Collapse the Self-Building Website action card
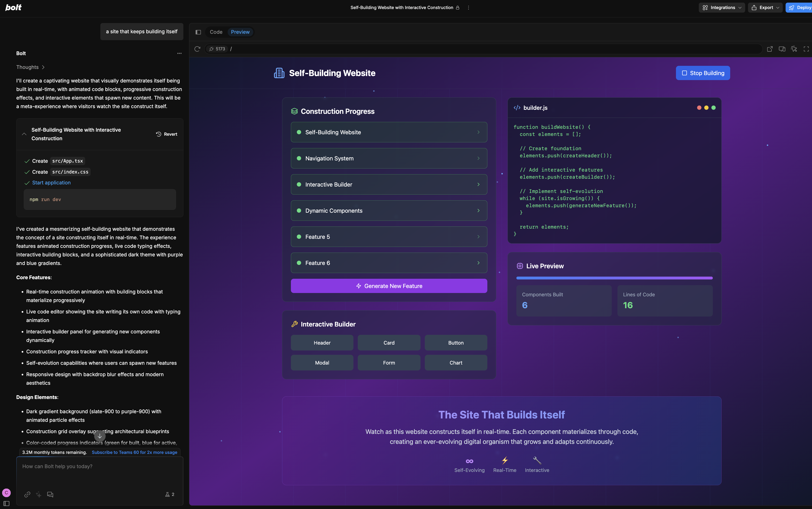The width and height of the screenshot is (812, 509). coord(24,134)
